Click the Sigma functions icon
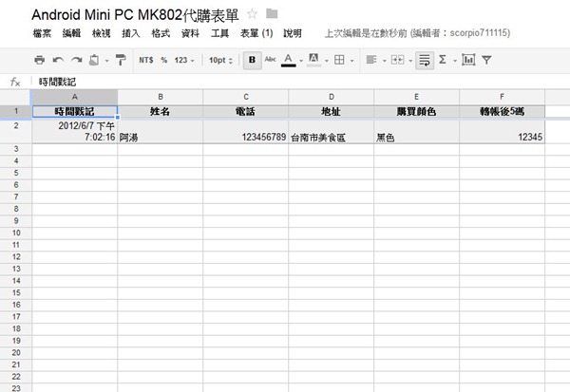 443,60
